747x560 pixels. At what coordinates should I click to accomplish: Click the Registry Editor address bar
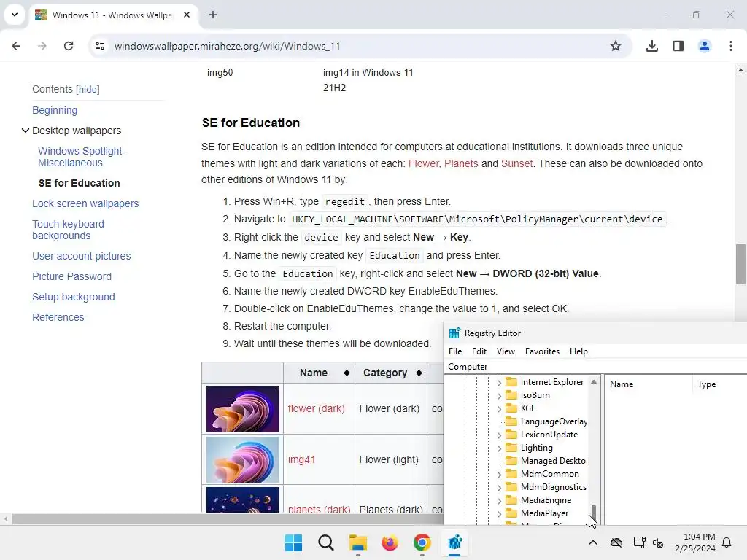tap(595, 367)
